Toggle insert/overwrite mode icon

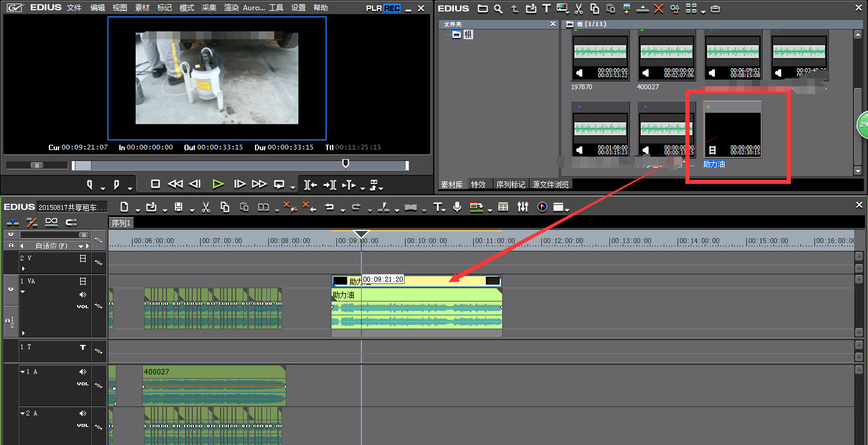point(13,222)
